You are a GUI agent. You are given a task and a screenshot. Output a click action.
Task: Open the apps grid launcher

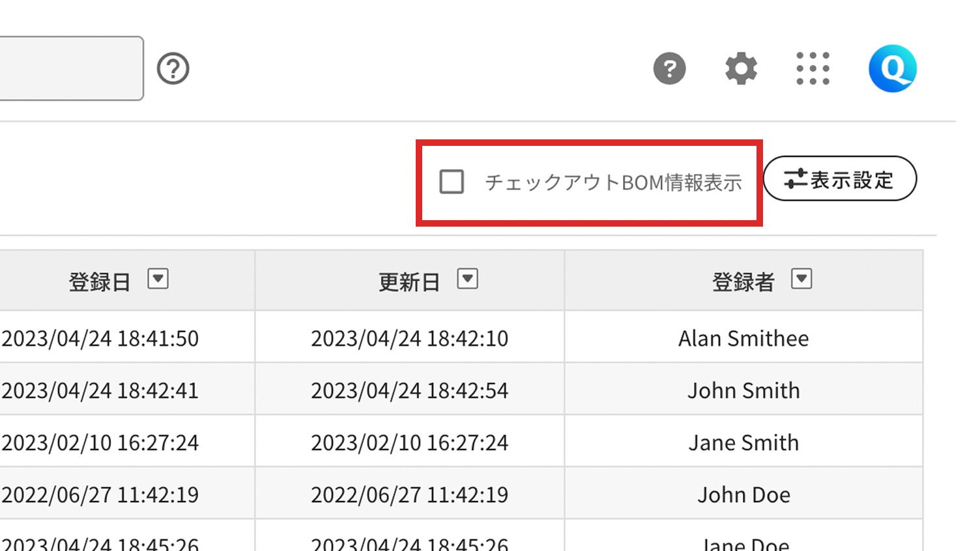pyautogui.click(x=813, y=68)
